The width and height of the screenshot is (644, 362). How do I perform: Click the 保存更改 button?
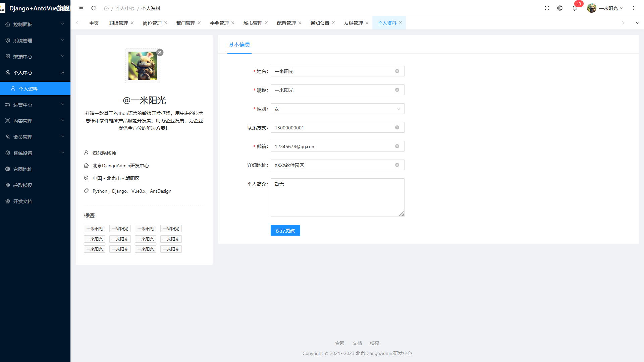click(x=285, y=230)
